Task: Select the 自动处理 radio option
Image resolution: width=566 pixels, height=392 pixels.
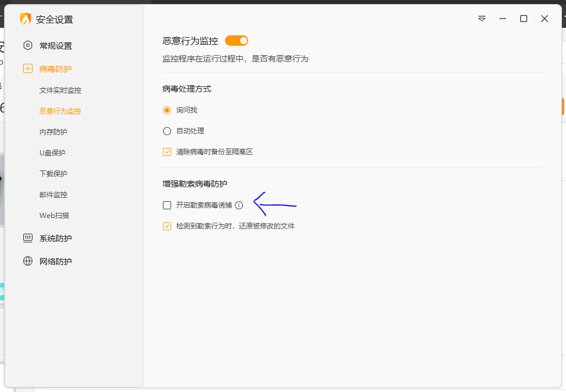Action: (167, 131)
